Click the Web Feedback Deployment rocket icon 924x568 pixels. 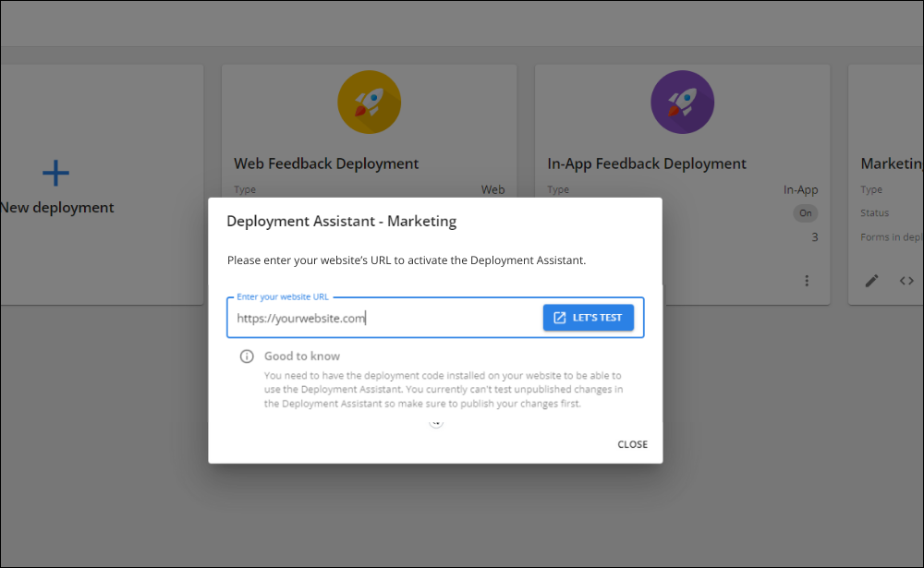(x=369, y=102)
